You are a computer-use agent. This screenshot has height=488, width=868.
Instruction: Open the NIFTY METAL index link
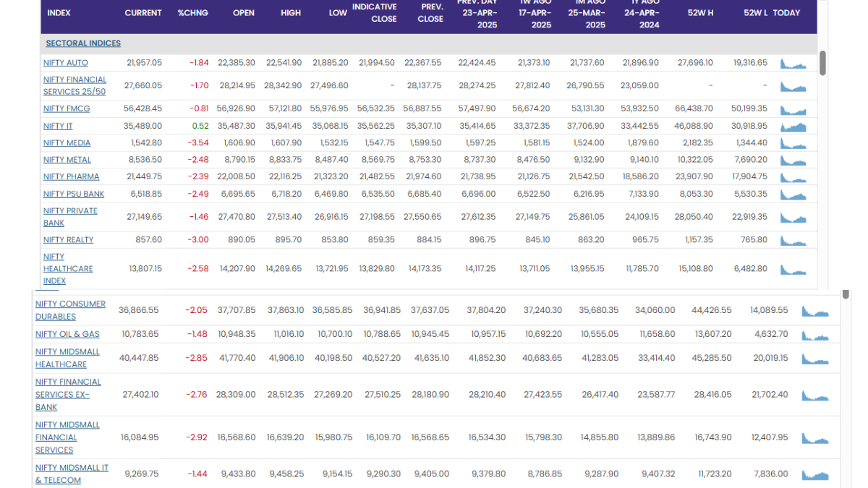(x=67, y=160)
